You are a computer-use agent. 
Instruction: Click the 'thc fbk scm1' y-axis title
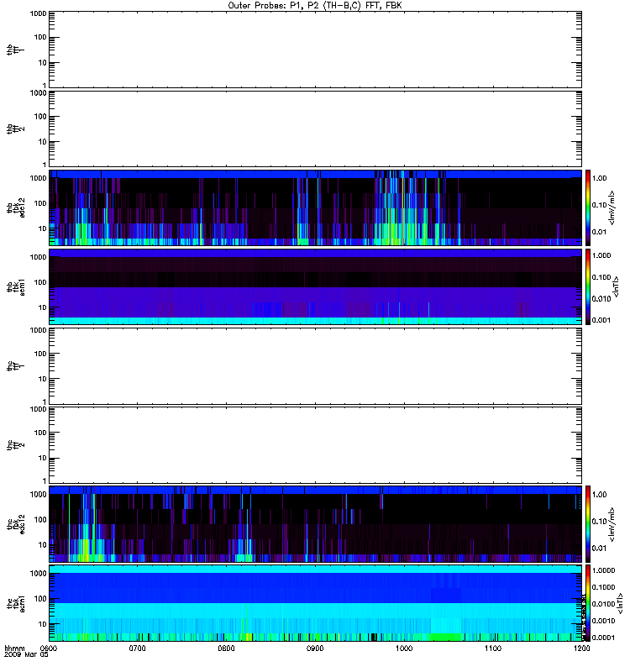15,603
